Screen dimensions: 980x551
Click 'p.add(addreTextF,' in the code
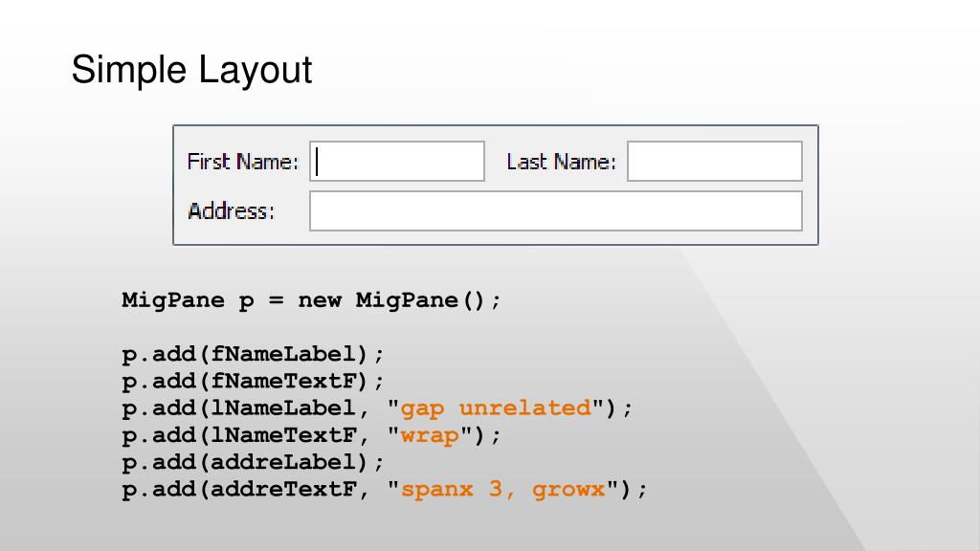pyautogui.click(x=246, y=490)
